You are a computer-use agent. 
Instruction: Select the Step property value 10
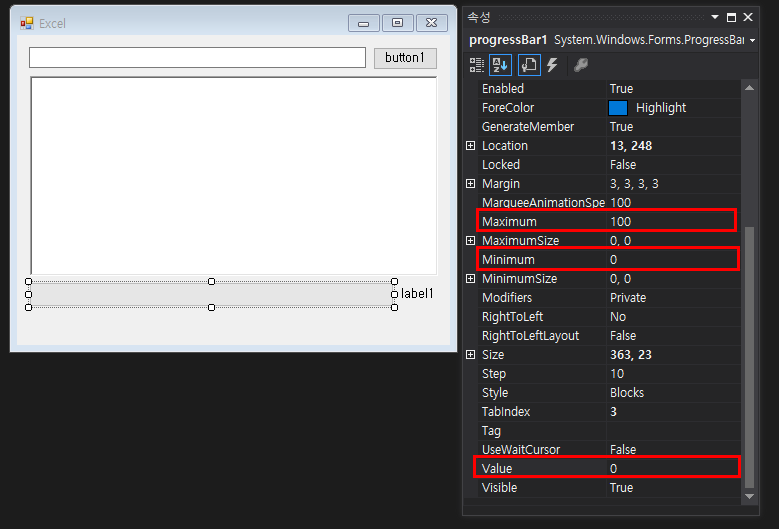tap(617, 374)
